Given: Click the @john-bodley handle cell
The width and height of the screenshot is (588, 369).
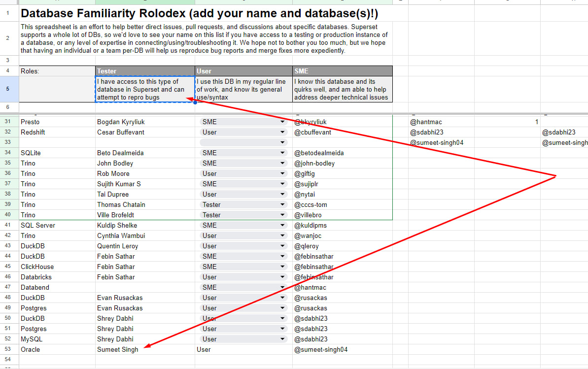Looking at the screenshot, I should [x=343, y=163].
